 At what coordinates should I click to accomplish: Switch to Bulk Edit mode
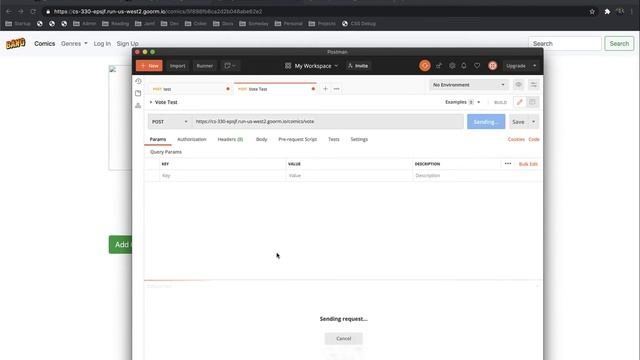pyautogui.click(x=528, y=164)
